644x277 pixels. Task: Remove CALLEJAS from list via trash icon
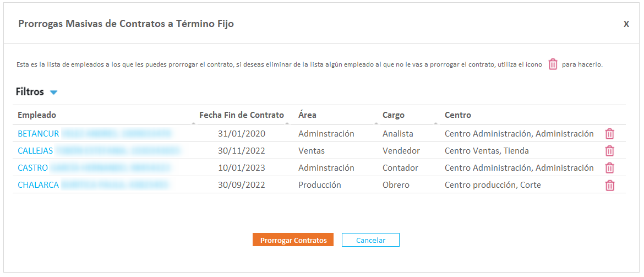[609, 151]
